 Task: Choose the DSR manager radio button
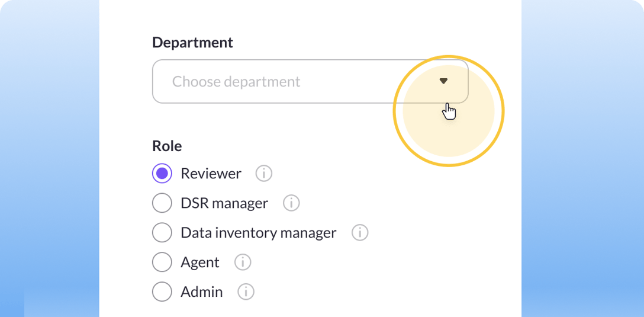pyautogui.click(x=162, y=203)
